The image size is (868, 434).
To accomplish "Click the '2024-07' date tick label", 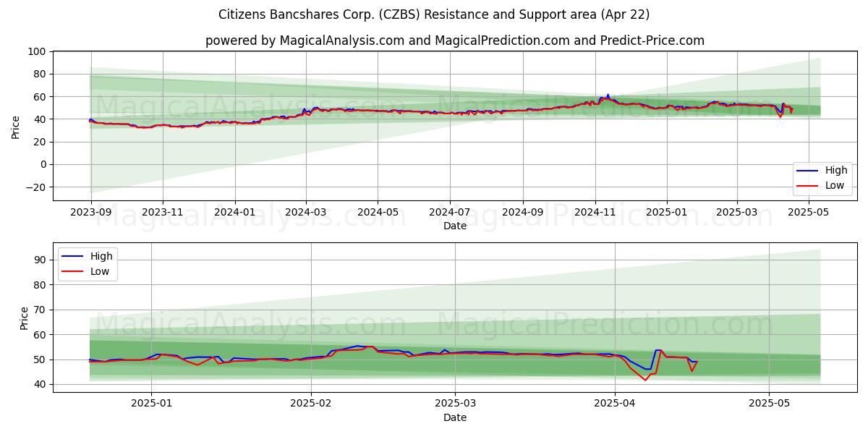I will (x=451, y=213).
